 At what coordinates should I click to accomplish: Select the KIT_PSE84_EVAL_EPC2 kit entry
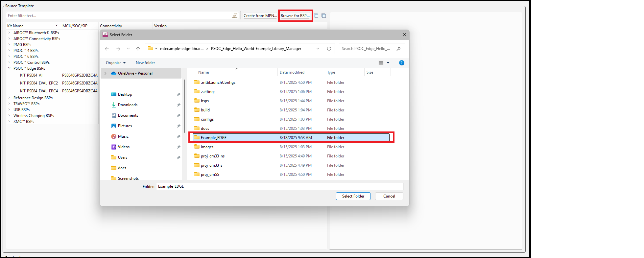coord(39,83)
